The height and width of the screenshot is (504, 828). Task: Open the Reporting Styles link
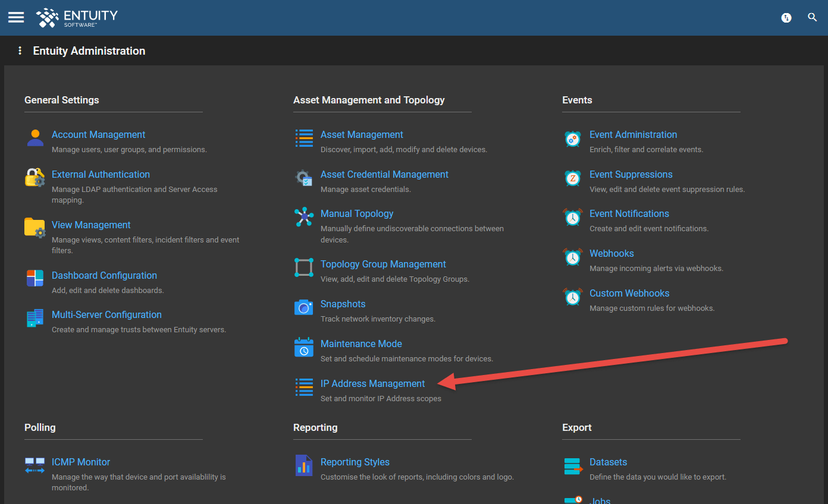[x=355, y=462]
